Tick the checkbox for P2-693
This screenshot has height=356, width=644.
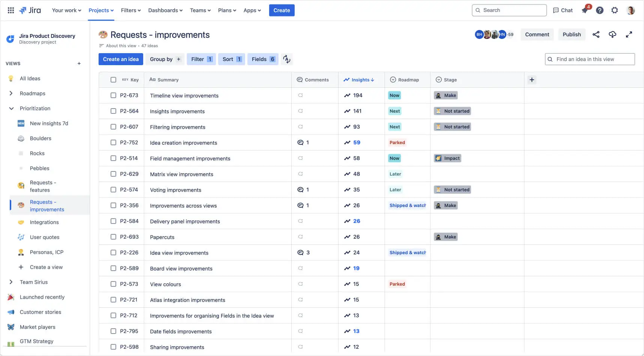(x=113, y=237)
